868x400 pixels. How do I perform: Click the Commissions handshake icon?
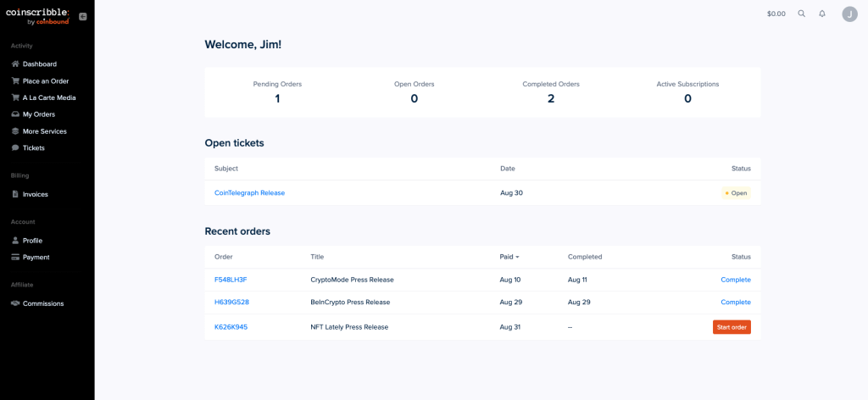[15, 303]
